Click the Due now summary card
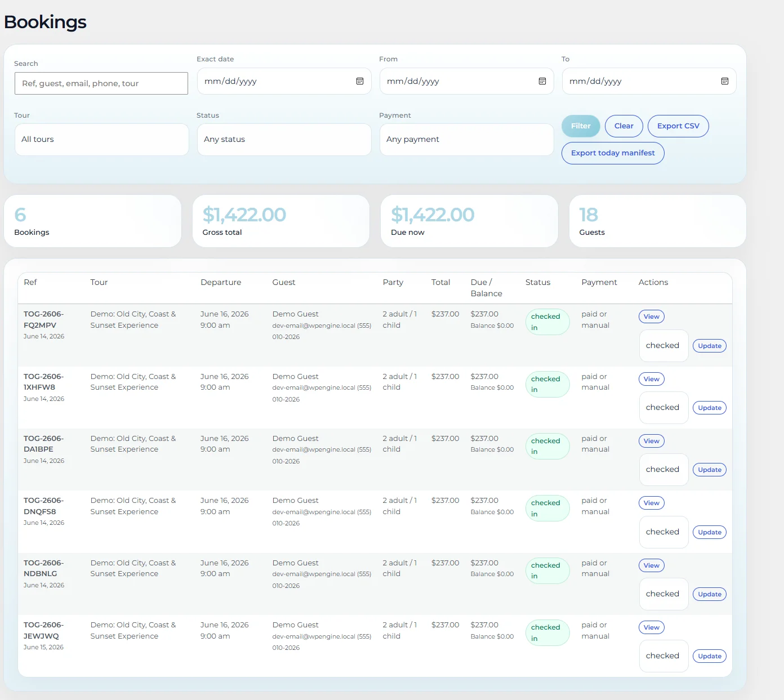Screen dimensions: 784x700 [x=469, y=221]
